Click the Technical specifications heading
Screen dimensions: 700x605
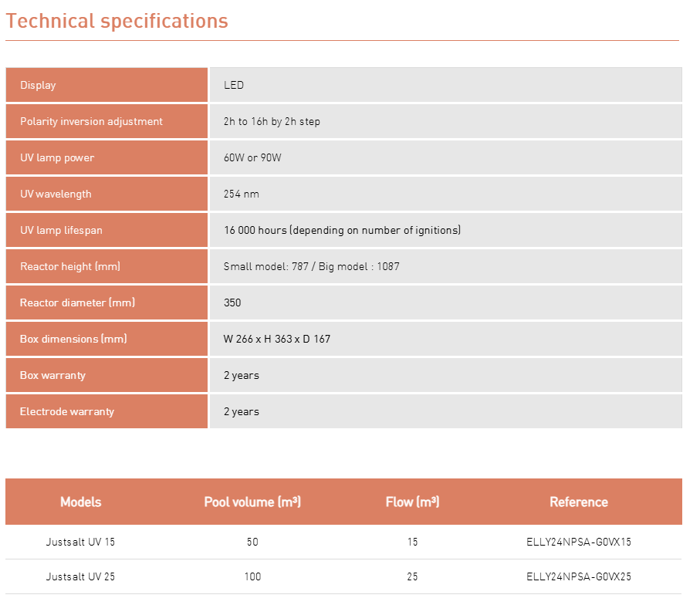click(117, 21)
